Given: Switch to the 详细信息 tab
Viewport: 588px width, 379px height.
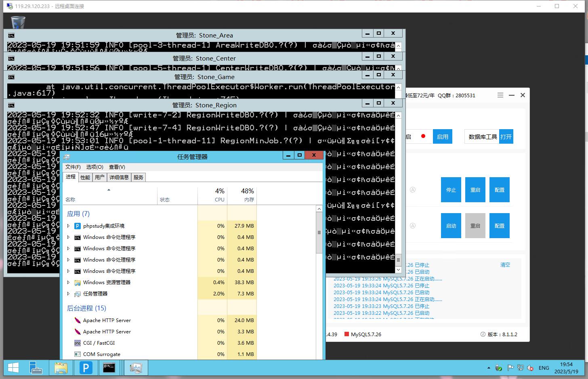Looking at the screenshot, I should 119,177.
